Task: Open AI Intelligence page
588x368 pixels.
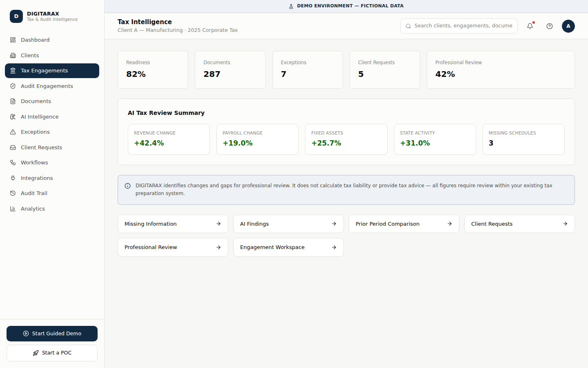Action: pyautogui.click(x=52, y=117)
